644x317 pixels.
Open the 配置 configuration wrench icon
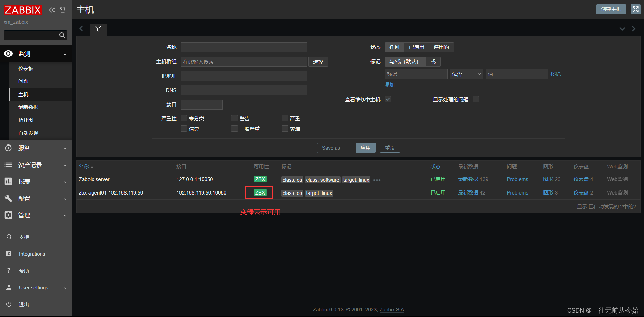[x=8, y=198]
